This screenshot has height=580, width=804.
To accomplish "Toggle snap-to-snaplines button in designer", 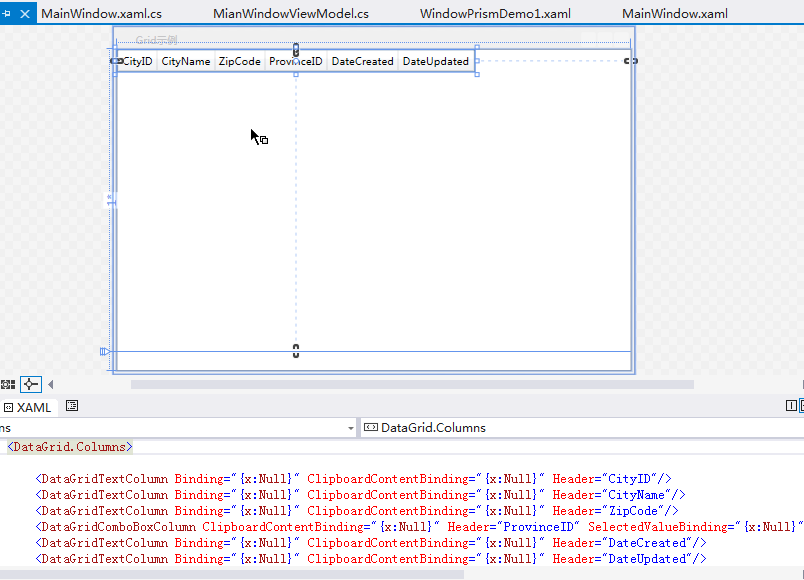I will pyautogui.click(x=31, y=384).
